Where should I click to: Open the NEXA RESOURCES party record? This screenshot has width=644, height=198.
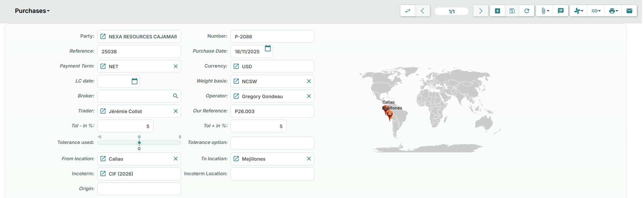(103, 36)
